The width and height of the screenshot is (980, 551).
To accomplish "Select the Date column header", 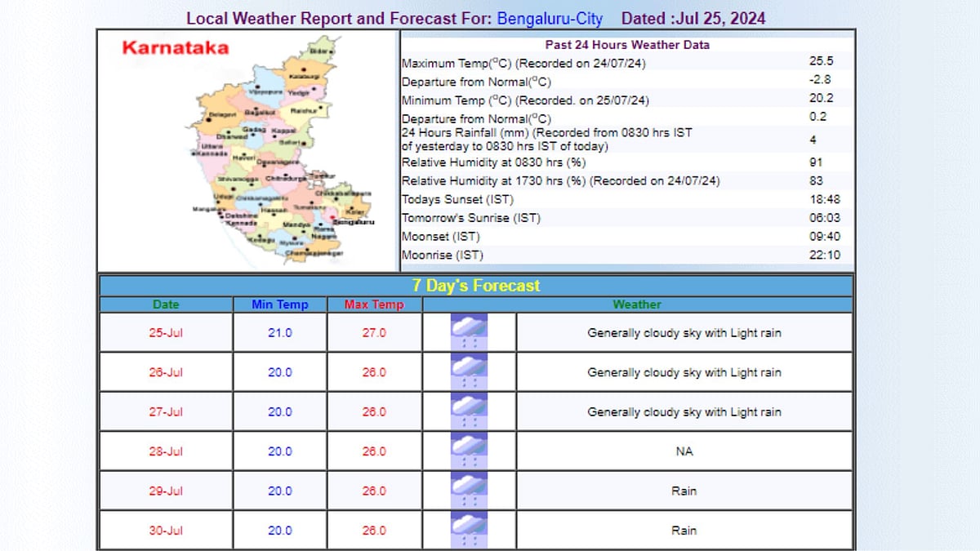I will click(x=165, y=304).
